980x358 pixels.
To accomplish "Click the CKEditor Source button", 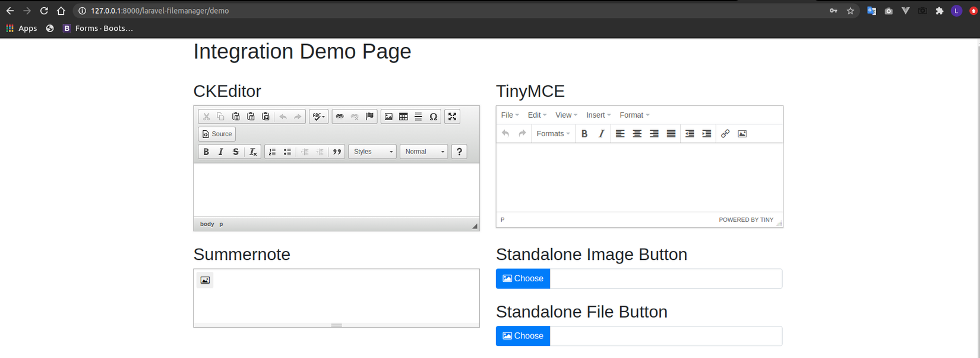I will (x=217, y=134).
